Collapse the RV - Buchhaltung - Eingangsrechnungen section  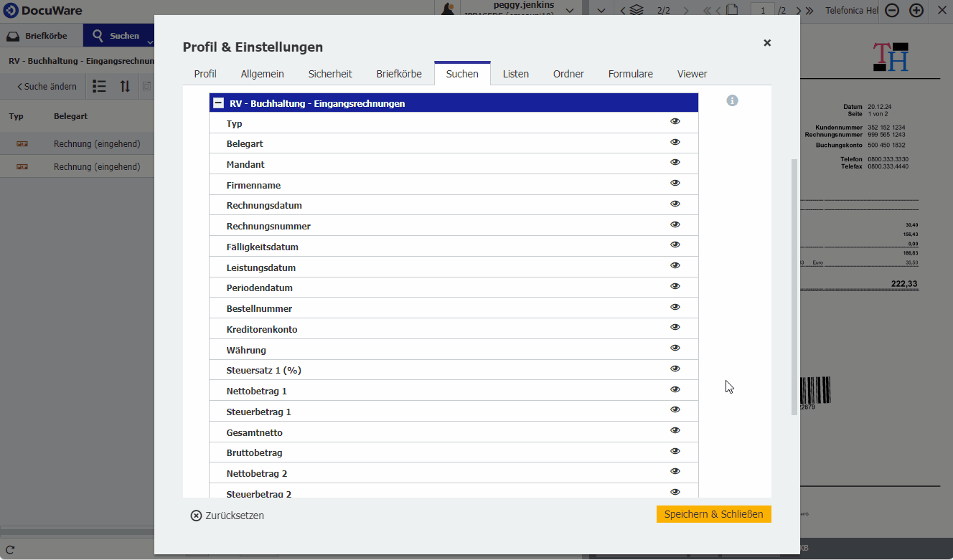(x=218, y=103)
